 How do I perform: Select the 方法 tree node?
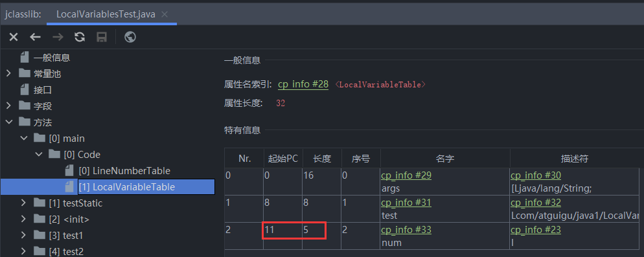click(x=42, y=122)
